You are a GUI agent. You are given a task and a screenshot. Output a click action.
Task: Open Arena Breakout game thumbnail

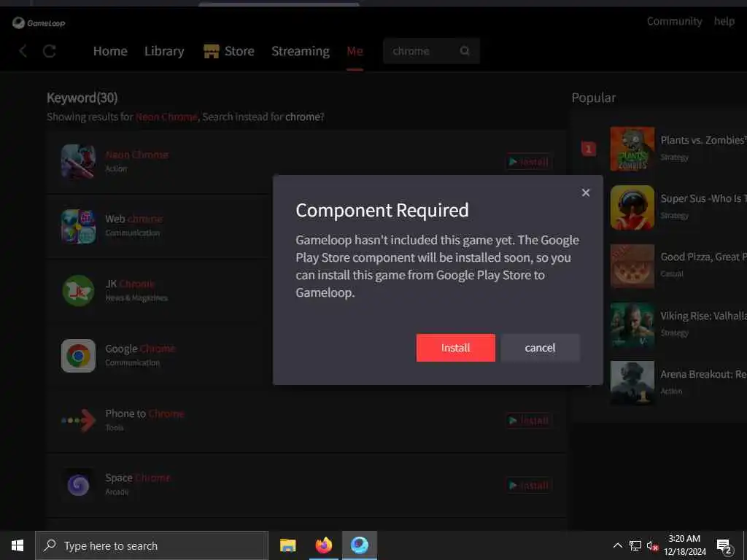632,383
